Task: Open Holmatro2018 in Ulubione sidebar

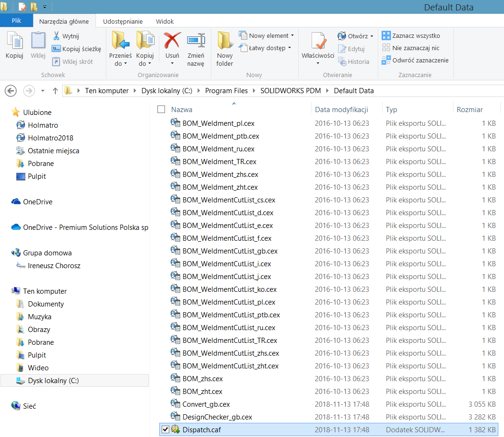Action: (50, 138)
